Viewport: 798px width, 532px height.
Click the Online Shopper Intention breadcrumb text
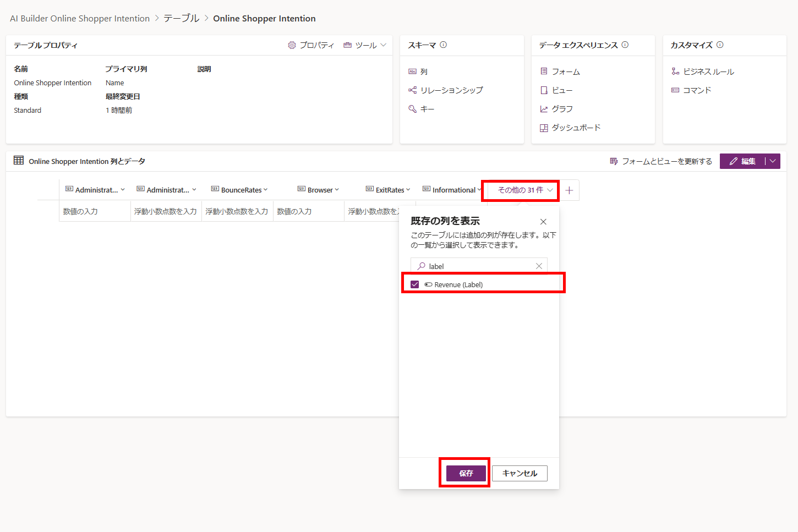coord(264,18)
